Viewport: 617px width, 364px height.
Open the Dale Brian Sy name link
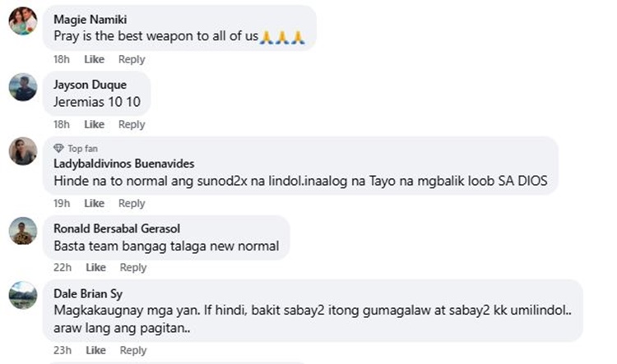click(x=88, y=293)
